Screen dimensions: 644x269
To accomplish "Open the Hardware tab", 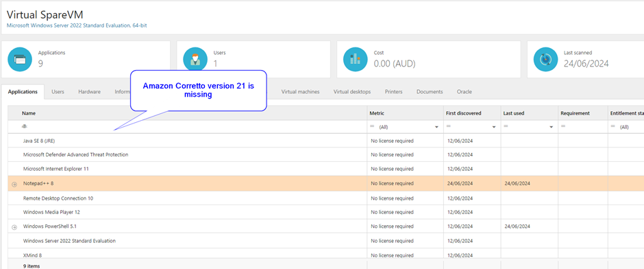I will tap(90, 92).
